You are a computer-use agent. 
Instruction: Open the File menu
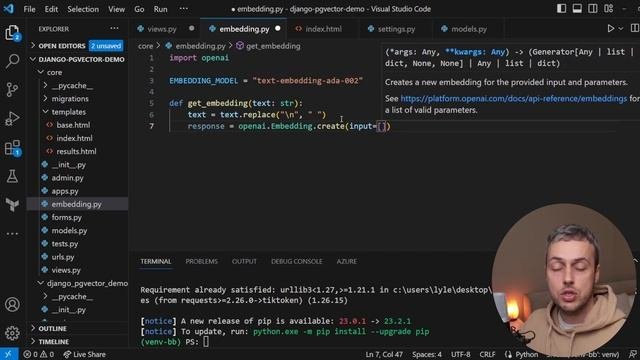tap(29, 9)
